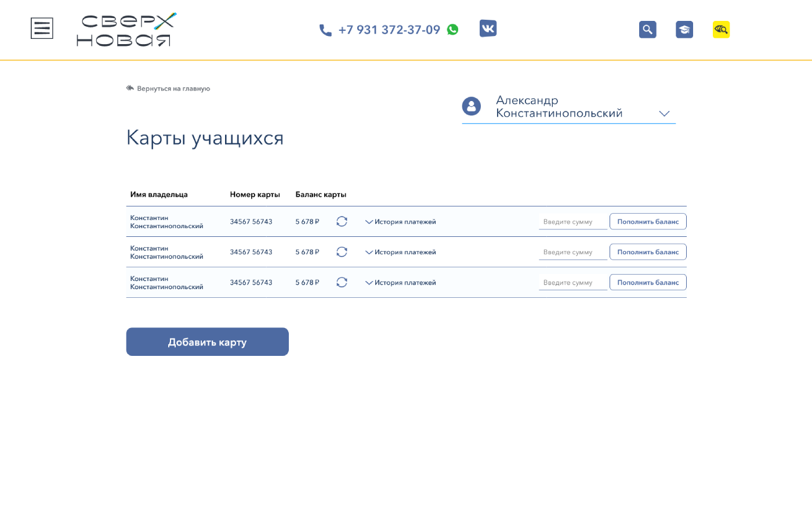Open the VK social network icon
Viewport: 812px width, 508px height.
pyautogui.click(x=488, y=28)
